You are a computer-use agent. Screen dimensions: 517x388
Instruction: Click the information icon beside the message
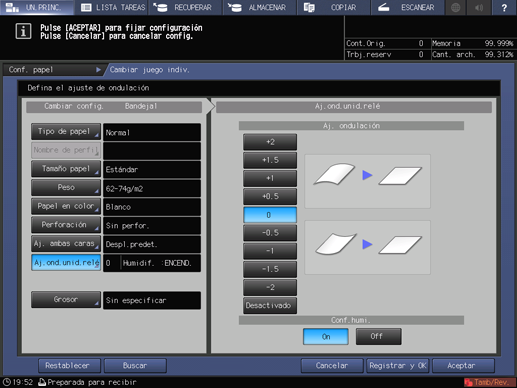pos(23,32)
